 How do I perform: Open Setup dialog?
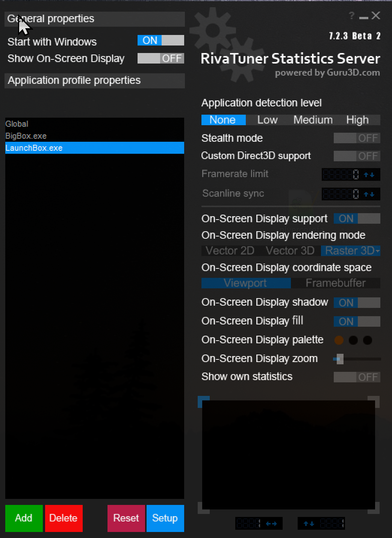pyautogui.click(x=165, y=518)
